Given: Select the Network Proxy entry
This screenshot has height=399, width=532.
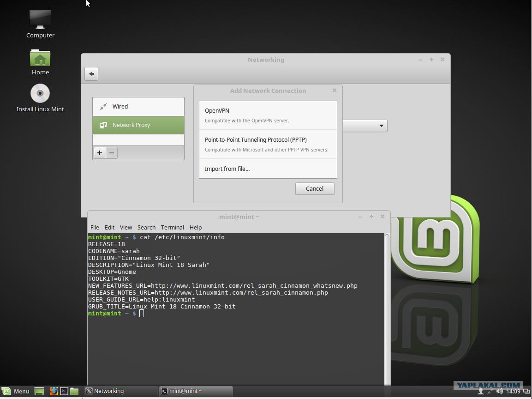Looking at the screenshot, I should click(138, 125).
